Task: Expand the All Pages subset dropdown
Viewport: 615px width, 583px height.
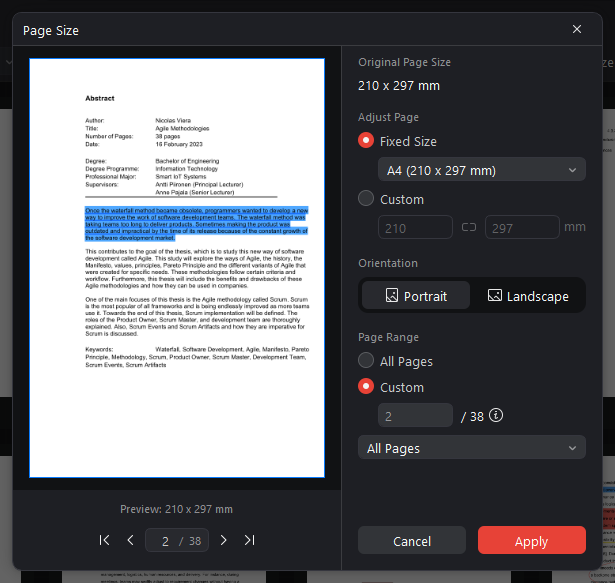Action: 471,448
